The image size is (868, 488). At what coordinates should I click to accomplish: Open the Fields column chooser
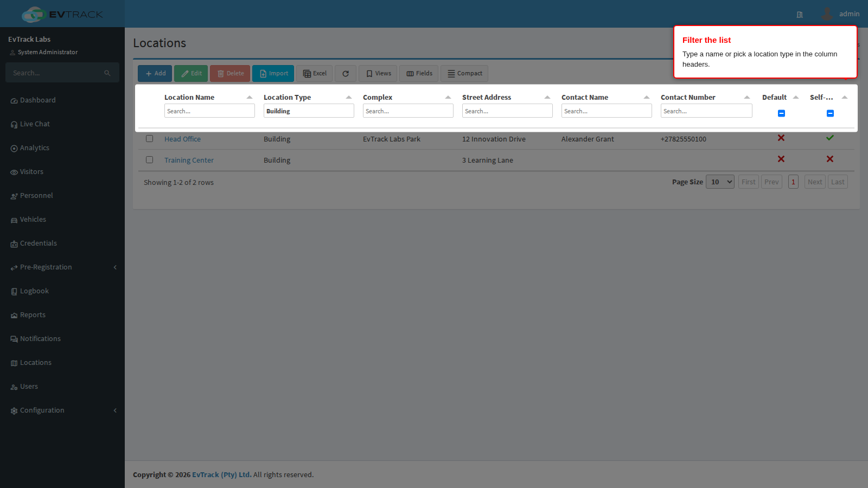click(419, 74)
